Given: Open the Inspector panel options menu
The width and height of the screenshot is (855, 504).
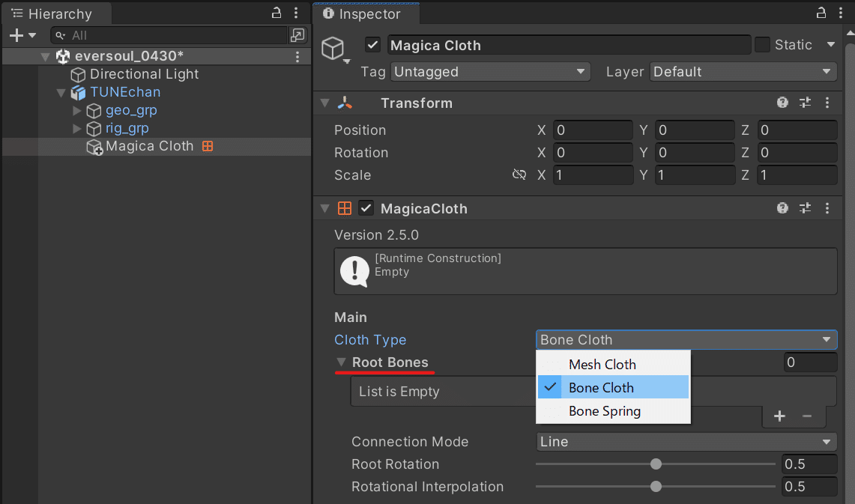Looking at the screenshot, I should tap(841, 13).
